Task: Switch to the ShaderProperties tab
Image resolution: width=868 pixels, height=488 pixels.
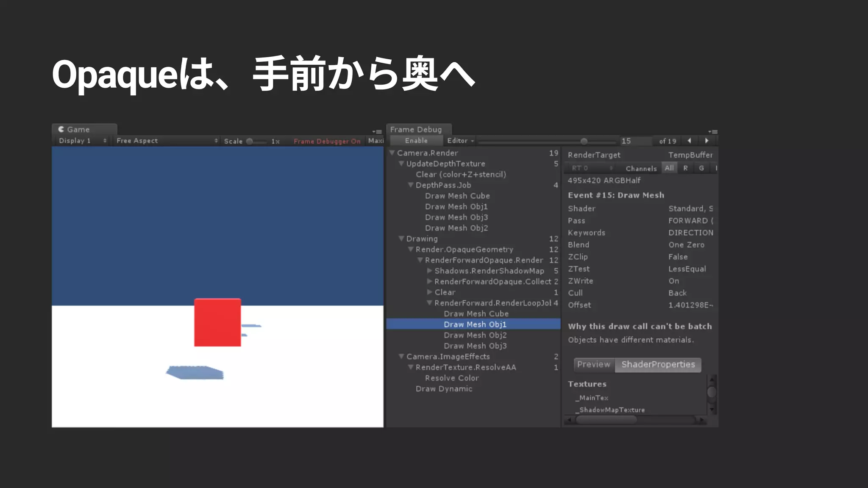Action: coord(658,364)
